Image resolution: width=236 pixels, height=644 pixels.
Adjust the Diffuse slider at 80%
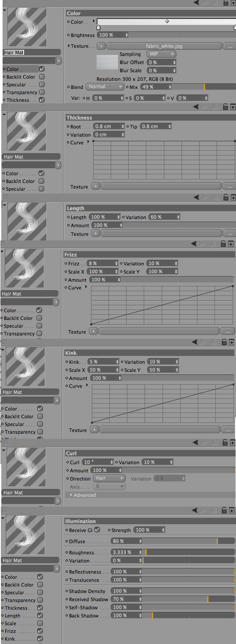click(x=189, y=541)
